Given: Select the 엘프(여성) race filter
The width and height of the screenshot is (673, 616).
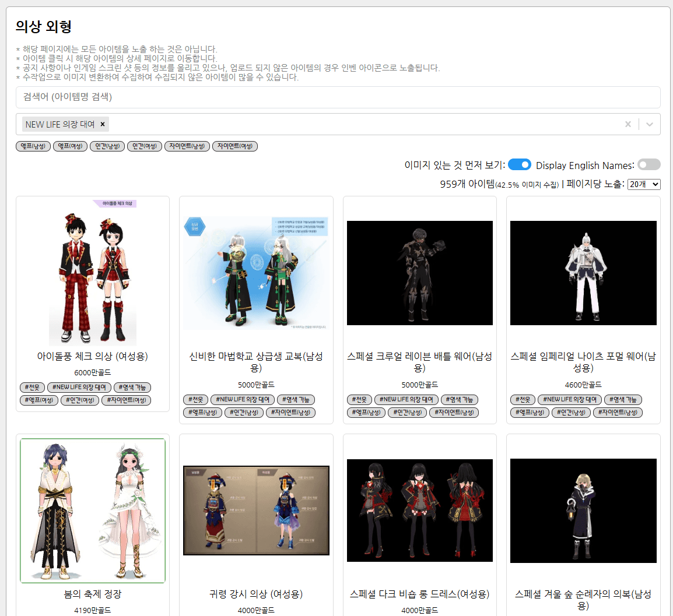Looking at the screenshot, I should [70, 146].
